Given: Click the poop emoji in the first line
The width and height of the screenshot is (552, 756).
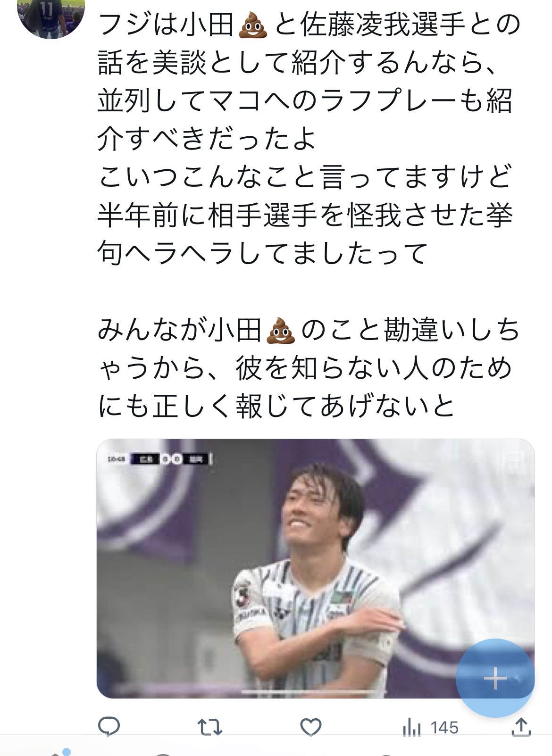Looking at the screenshot, I should (253, 25).
